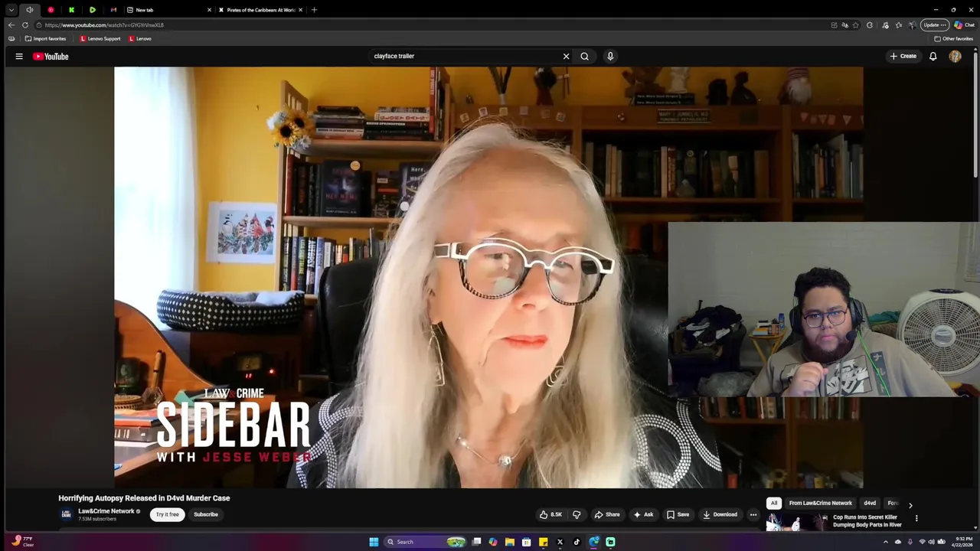Open the tab actions dropdown arrow

11,10
